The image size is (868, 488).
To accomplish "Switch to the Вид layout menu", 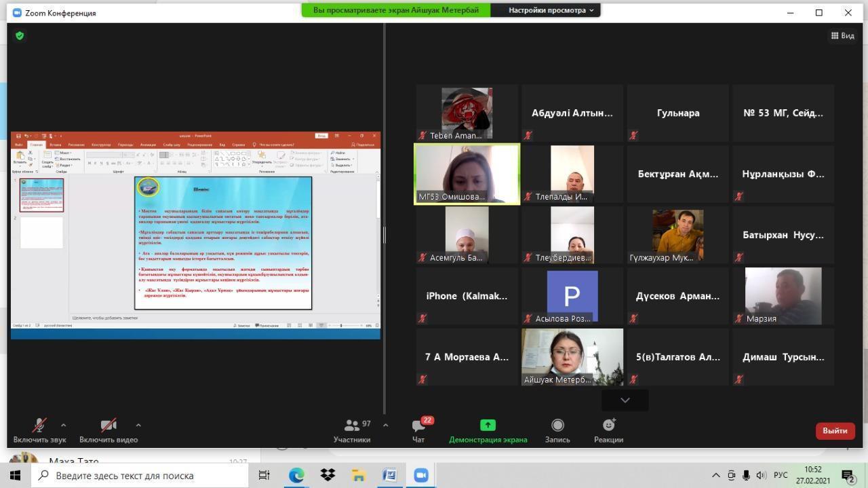I will (842, 35).
